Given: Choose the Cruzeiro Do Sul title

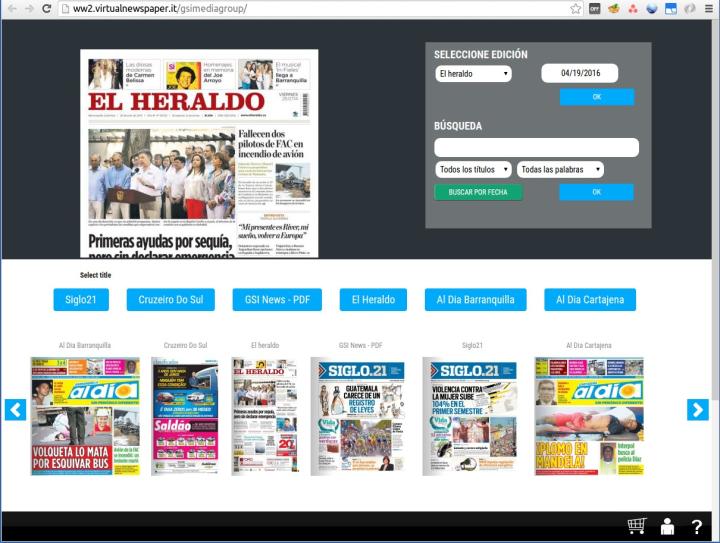Looking at the screenshot, I should (x=171, y=299).
